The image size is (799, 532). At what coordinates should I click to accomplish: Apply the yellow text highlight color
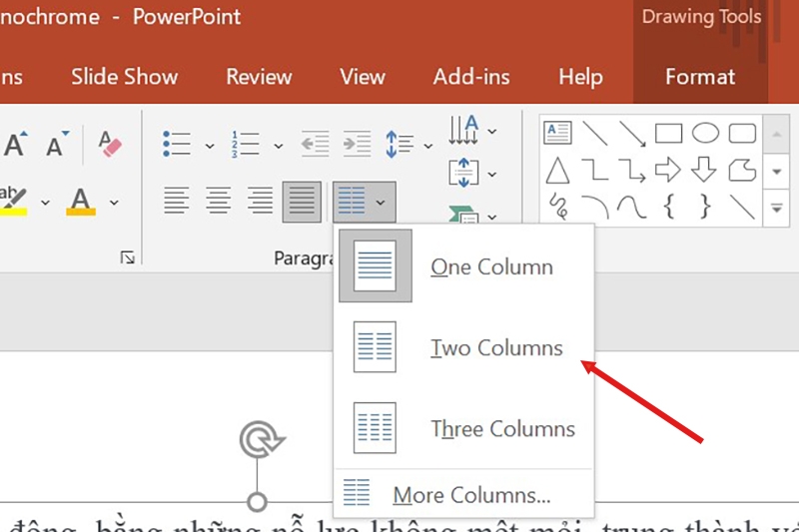pyautogui.click(x=13, y=202)
